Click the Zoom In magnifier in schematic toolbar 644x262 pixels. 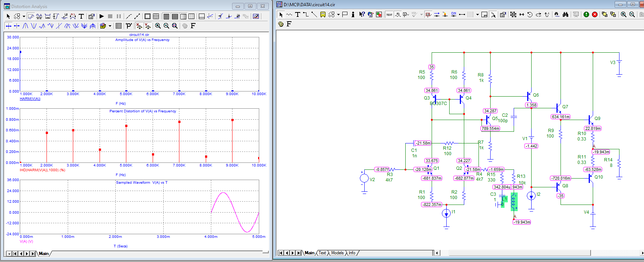pyautogui.click(x=623, y=14)
